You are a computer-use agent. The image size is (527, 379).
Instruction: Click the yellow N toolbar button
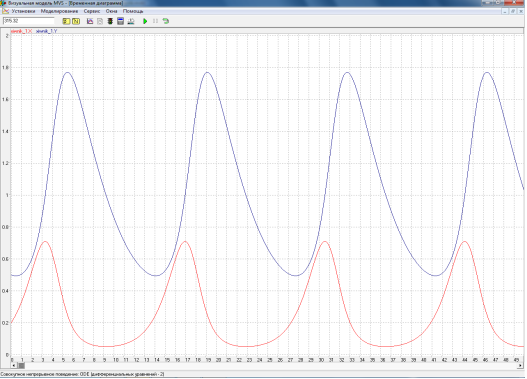76,21
